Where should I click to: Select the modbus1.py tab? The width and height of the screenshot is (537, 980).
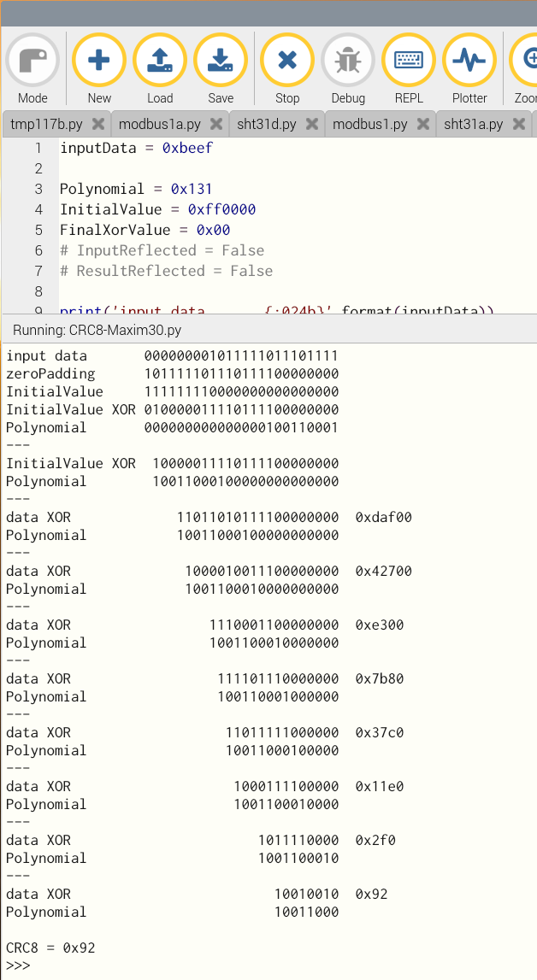369,124
